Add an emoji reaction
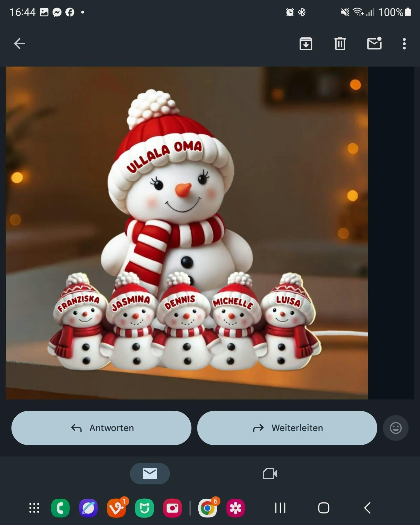 396,428
